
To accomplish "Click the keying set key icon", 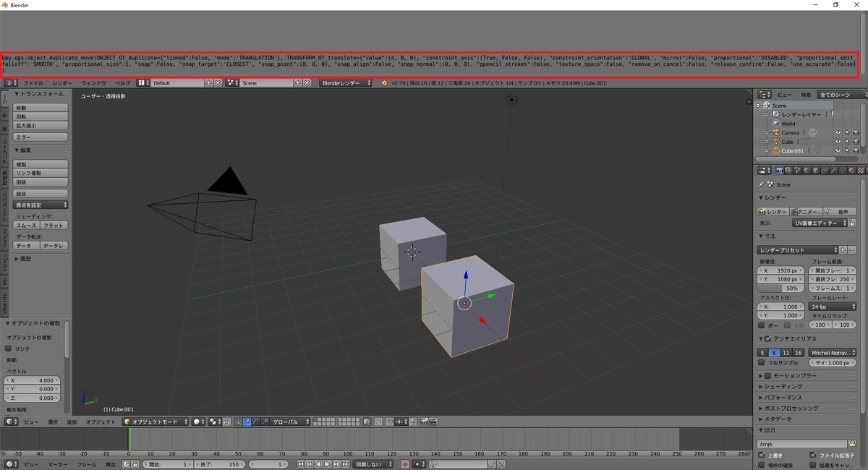I will (433, 464).
